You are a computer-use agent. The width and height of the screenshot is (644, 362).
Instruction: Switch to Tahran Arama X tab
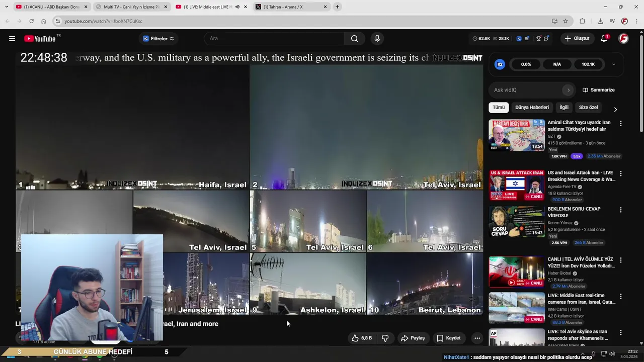[x=291, y=7]
